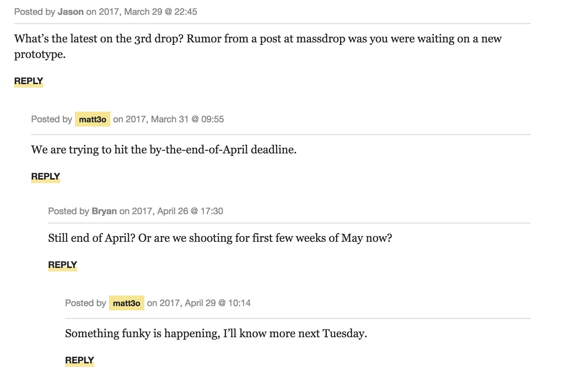Reply to Bryan's comment about May
The image size is (588, 386).
coord(62,265)
